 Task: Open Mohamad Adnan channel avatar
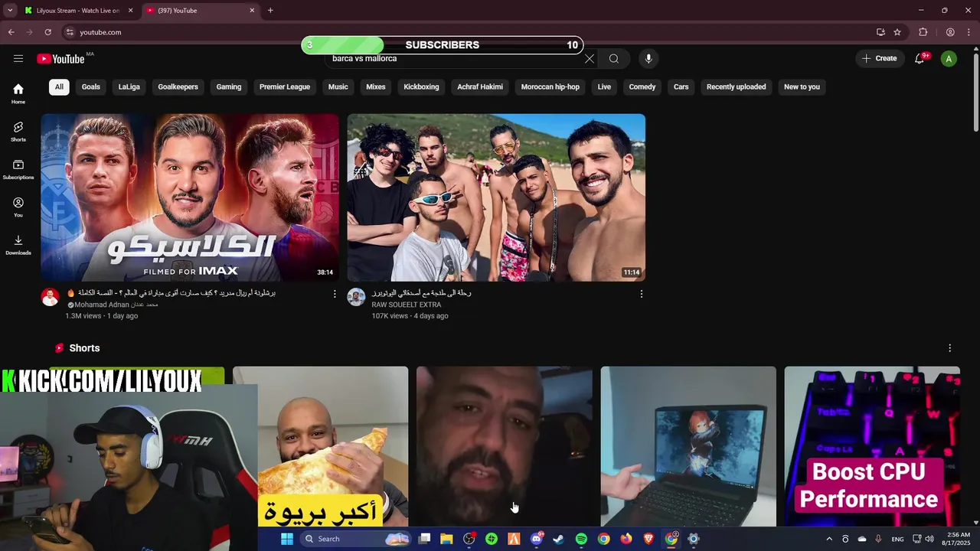tap(50, 298)
